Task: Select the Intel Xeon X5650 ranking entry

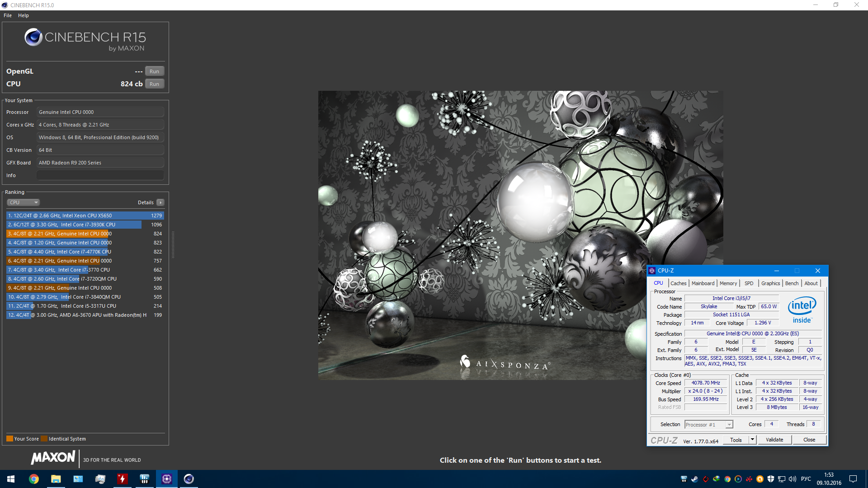Action: pos(85,216)
